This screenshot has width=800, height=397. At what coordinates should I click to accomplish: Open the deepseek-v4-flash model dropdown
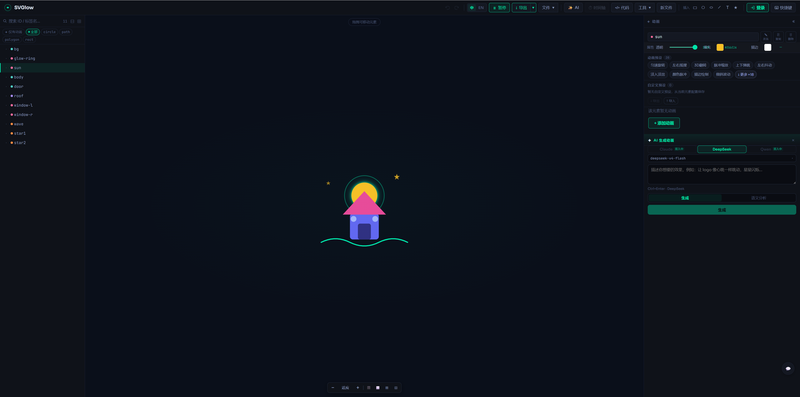[x=721, y=158]
